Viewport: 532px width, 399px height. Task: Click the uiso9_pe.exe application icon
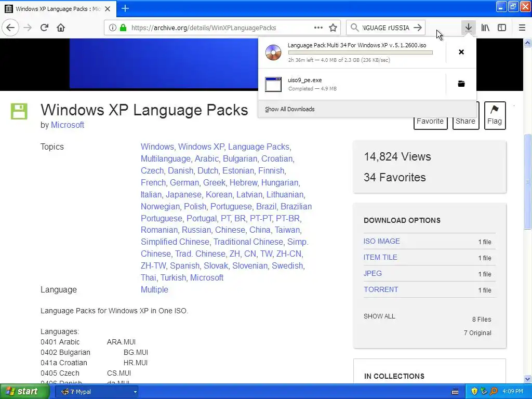[x=273, y=84]
